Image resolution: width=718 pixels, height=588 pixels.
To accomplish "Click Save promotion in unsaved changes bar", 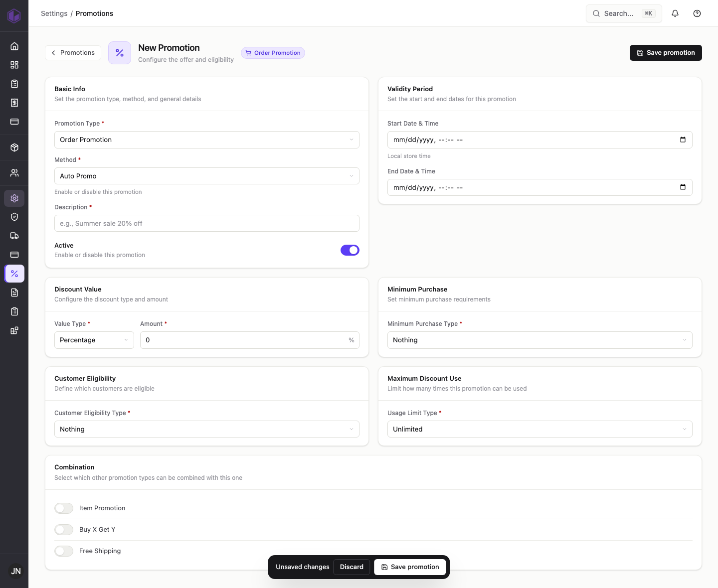I will tap(410, 567).
